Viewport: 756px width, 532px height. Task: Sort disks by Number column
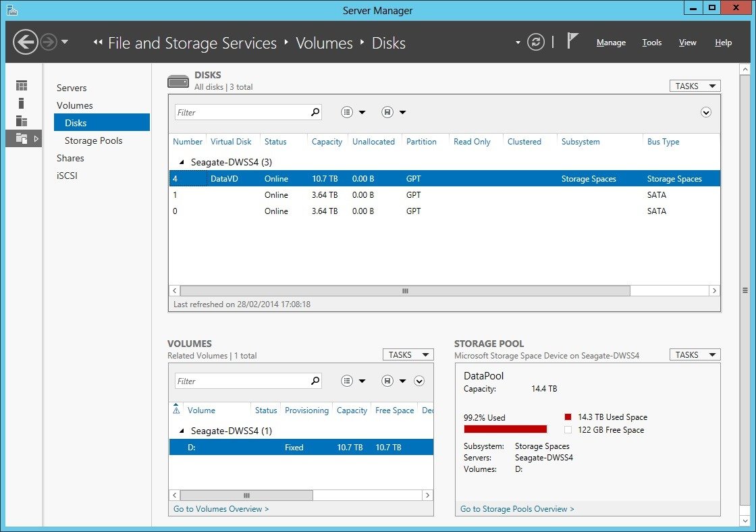point(188,141)
